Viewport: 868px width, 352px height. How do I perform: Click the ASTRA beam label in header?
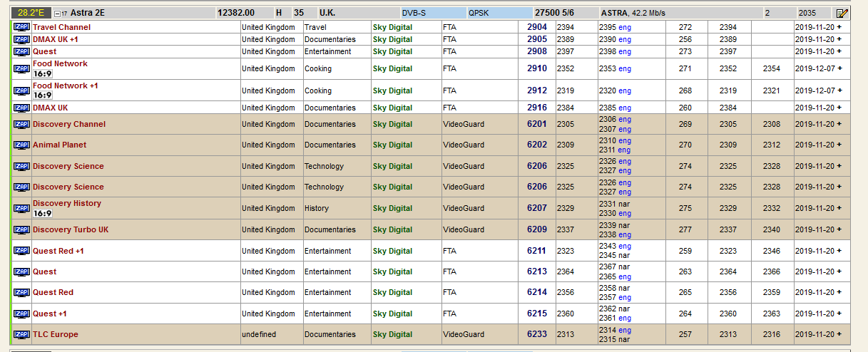tap(614, 13)
